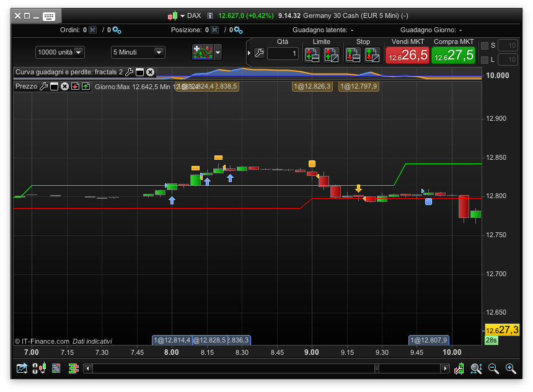Click the L value field showing 10

[x=508, y=60]
